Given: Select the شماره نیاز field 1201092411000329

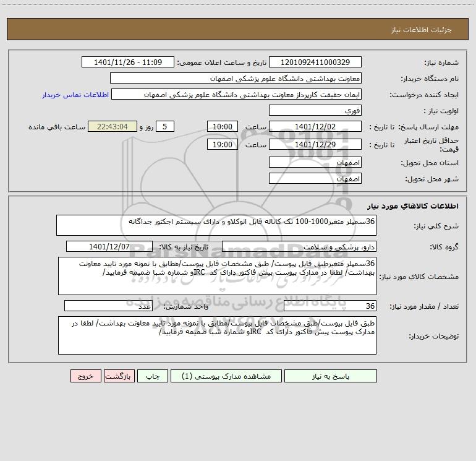Looking at the screenshot, I should click(x=315, y=62).
